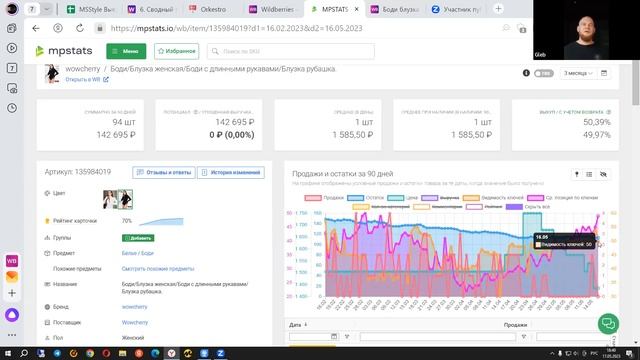Select the first color variant thumbnail
Viewport: 640px width, 360px height.
point(110,200)
